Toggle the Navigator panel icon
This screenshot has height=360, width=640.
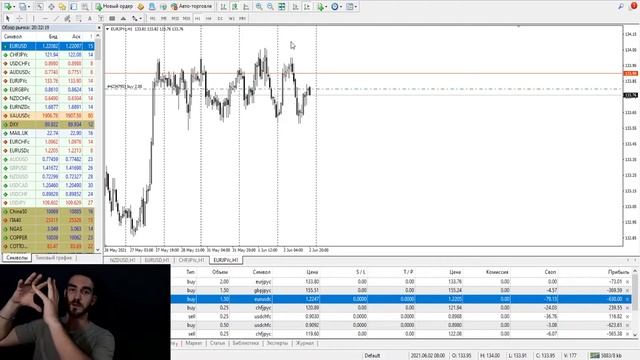[62, 7]
